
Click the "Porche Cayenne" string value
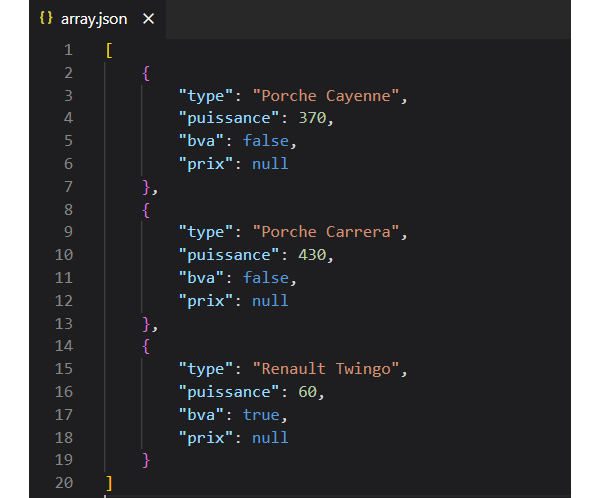click(326, 96)
